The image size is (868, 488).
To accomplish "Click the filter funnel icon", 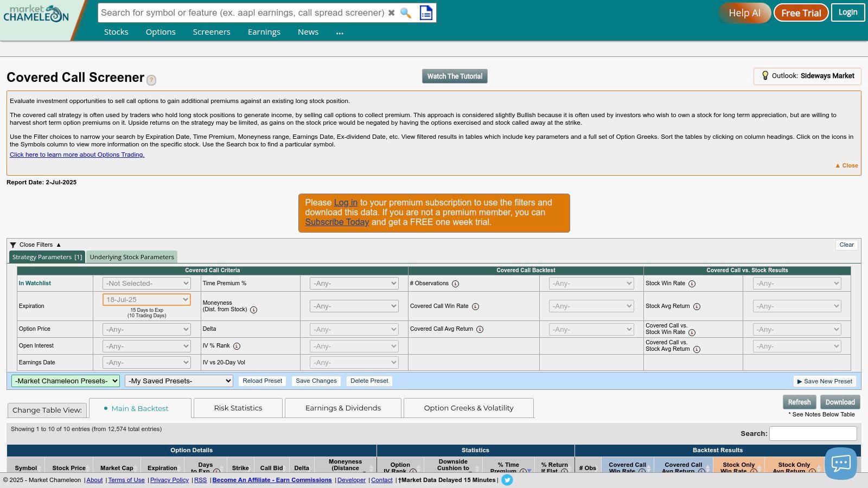I will 13,245.
